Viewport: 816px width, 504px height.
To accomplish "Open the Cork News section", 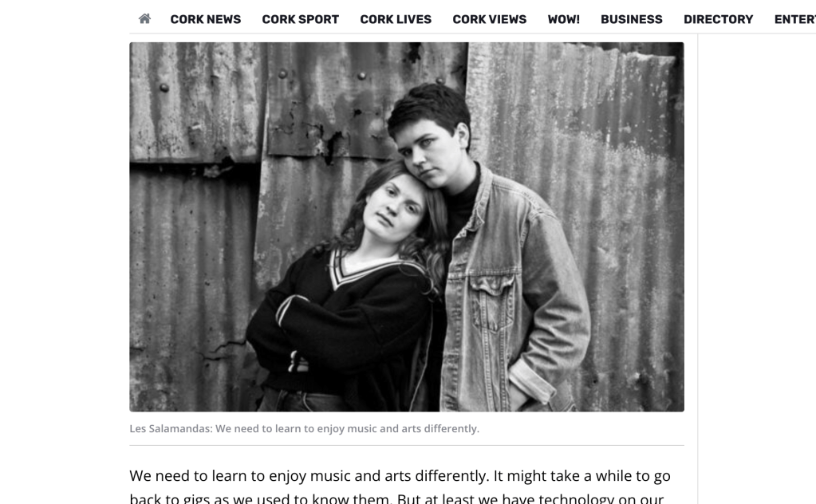I will 206,19.
